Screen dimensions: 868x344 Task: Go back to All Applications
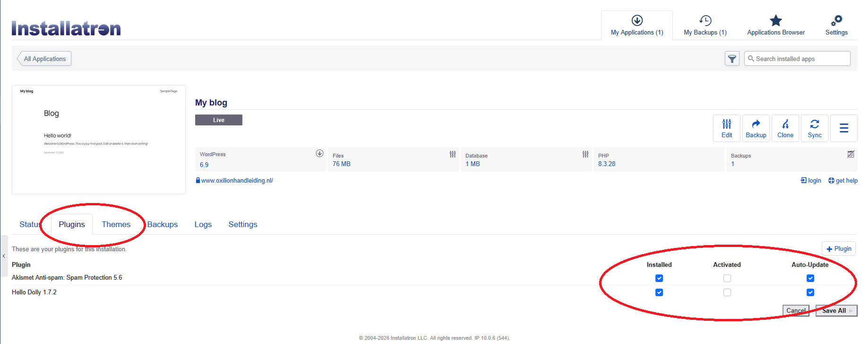pyautogui.click(x=44, y=59)
